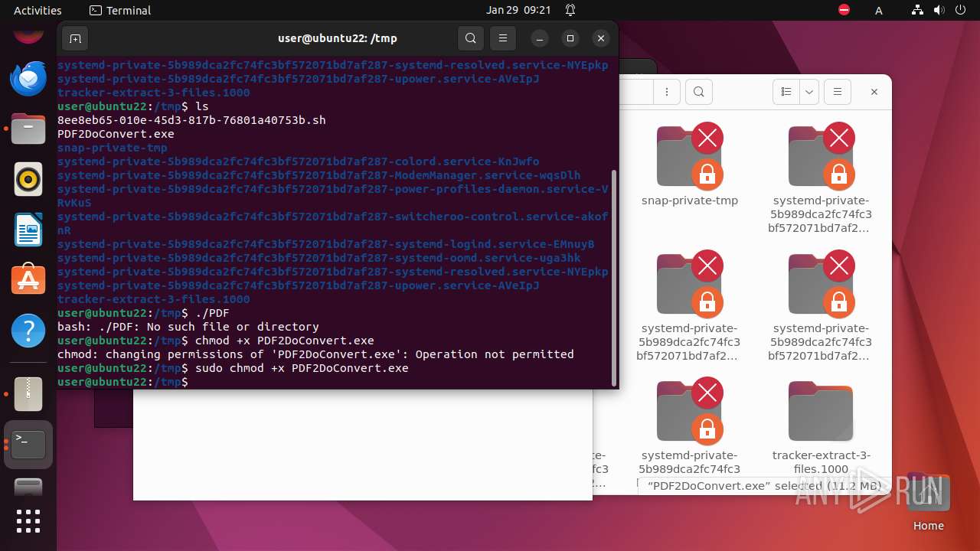Expand view options dropdown in Files

(x=809, y=92)
